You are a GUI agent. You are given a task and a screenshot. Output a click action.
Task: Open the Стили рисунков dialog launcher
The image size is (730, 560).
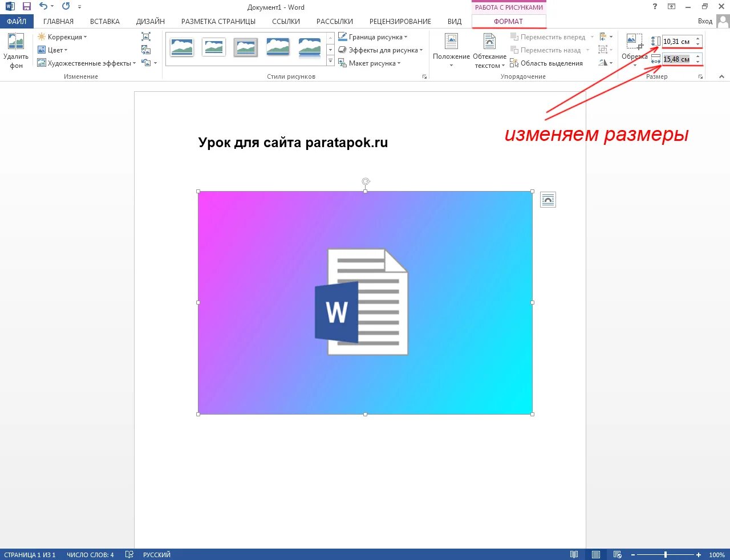(424, 76)
